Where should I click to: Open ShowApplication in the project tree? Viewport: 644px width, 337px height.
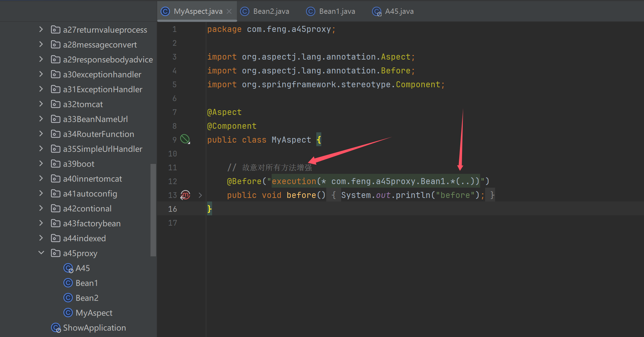[x=94, y=328]
